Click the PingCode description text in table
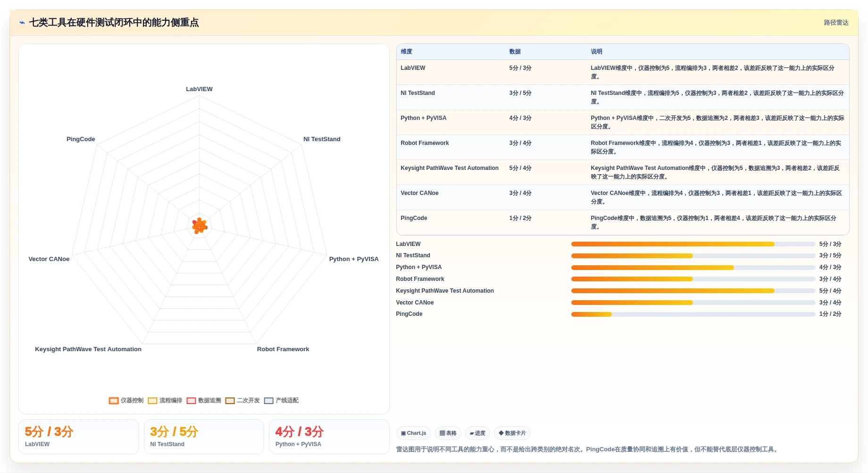The height and width of the screenshot is (473, 868). [714, 222]
